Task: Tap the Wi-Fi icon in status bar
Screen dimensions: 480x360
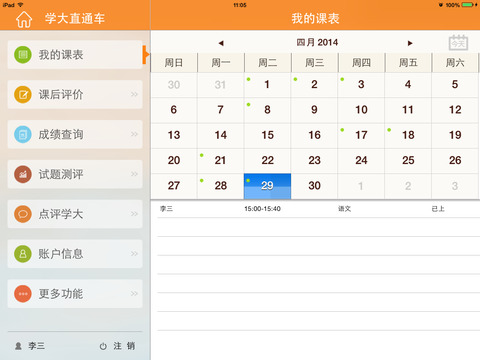Action: (x=20, y=5)
